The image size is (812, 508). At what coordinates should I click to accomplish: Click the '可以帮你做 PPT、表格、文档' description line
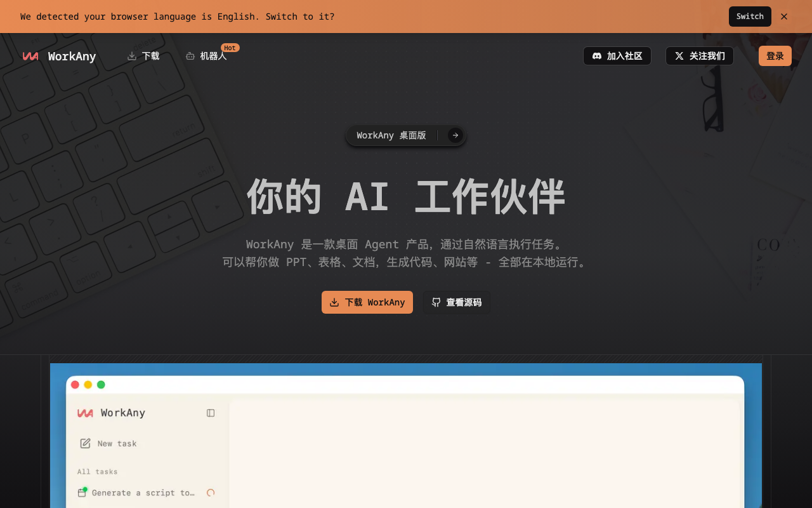pos(406,262)
